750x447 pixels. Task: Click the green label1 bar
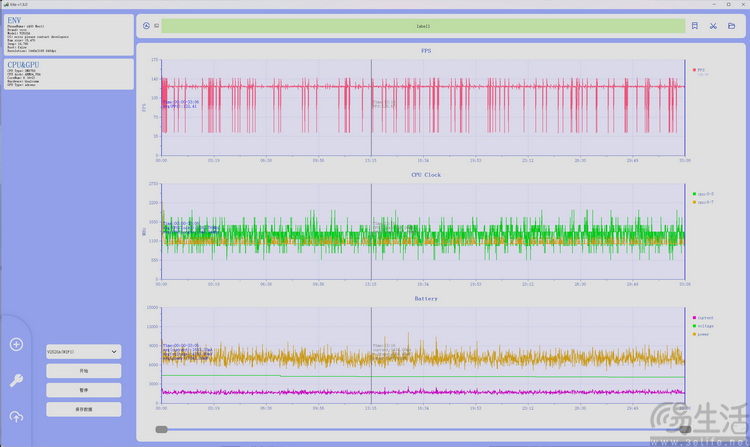422,26
